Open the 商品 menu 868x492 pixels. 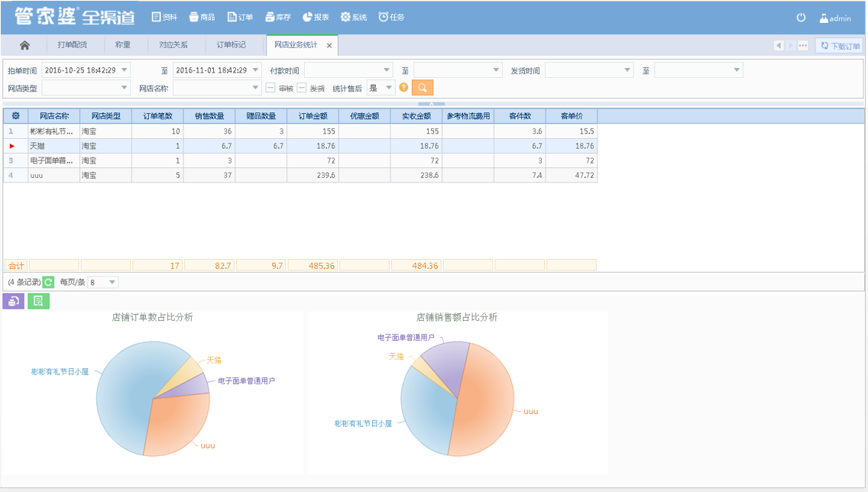pyautogui.click(x=202, y=17)
